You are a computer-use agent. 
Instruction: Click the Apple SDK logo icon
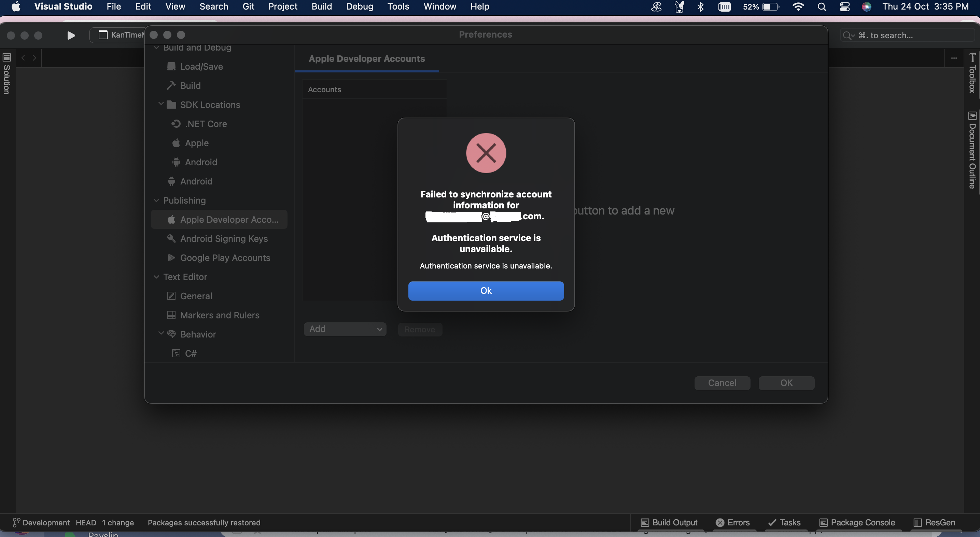click(176, 143)
